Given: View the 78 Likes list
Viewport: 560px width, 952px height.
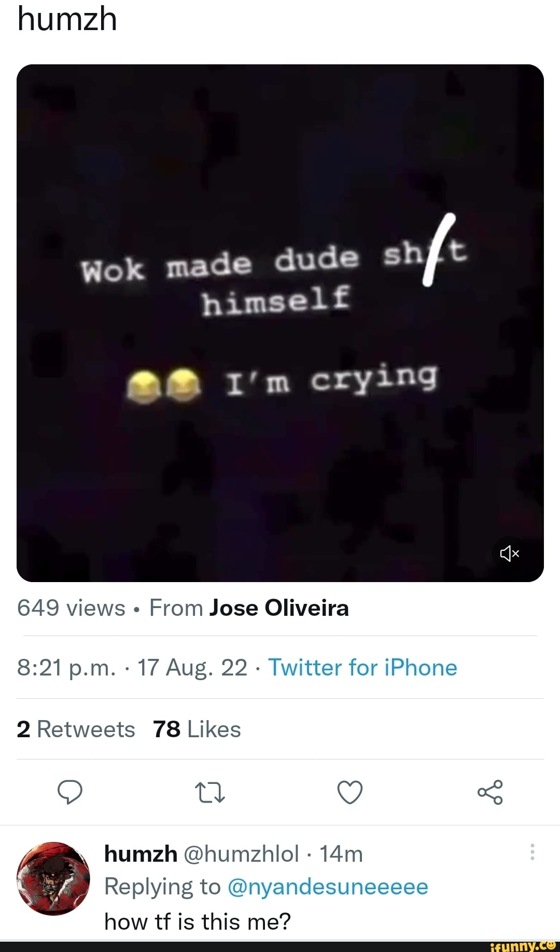Looking at the screenshot, I should pos(197,729).
